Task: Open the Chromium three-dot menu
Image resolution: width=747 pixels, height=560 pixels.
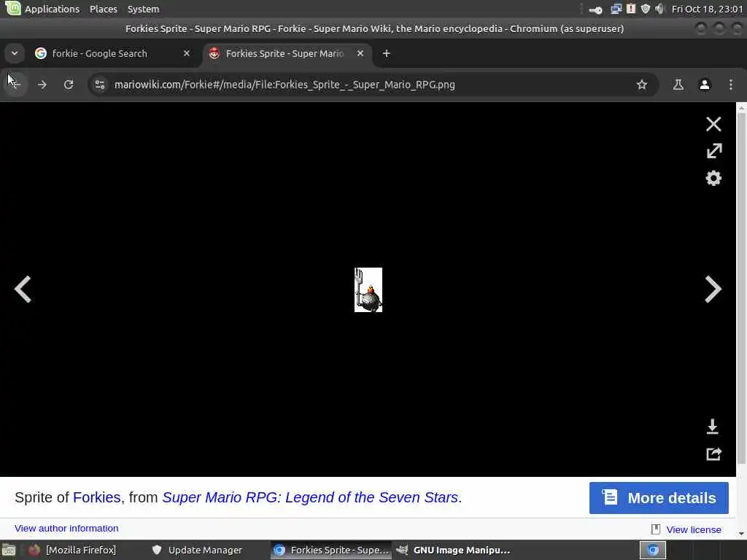Action: (x=731, y=85)
